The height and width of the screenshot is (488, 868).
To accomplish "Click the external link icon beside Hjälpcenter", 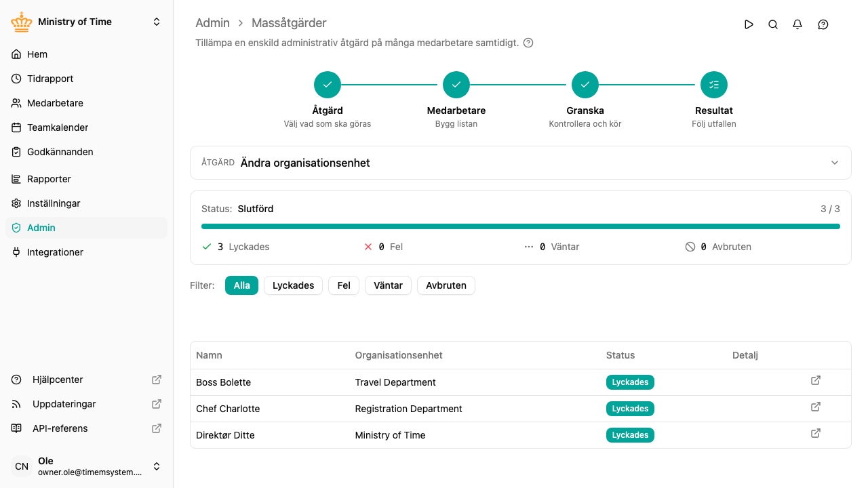I will (157, 380).
